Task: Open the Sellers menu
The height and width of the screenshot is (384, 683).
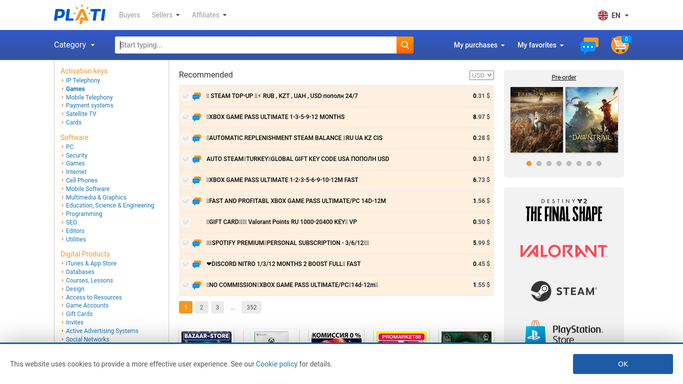Action: pos(166,15)
